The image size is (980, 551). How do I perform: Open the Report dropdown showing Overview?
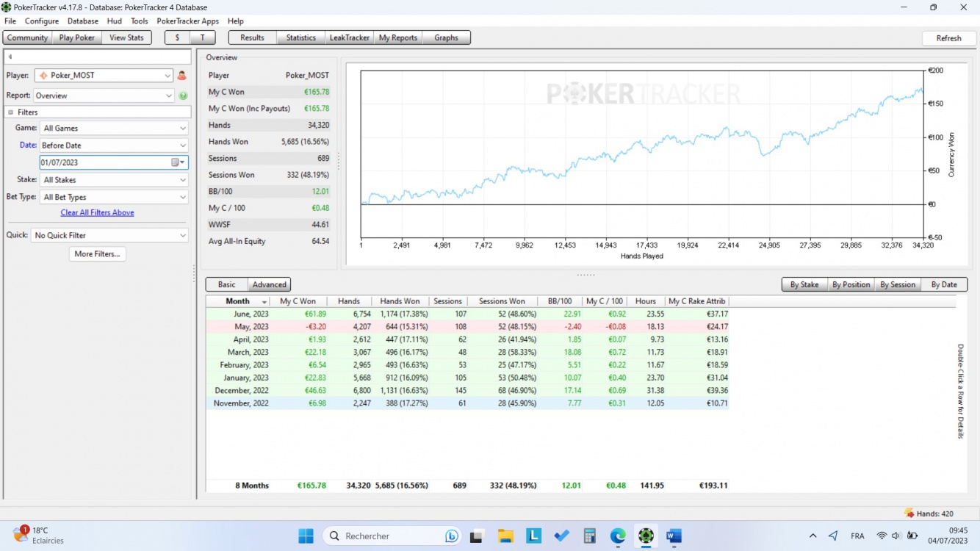tap(104, 96)
